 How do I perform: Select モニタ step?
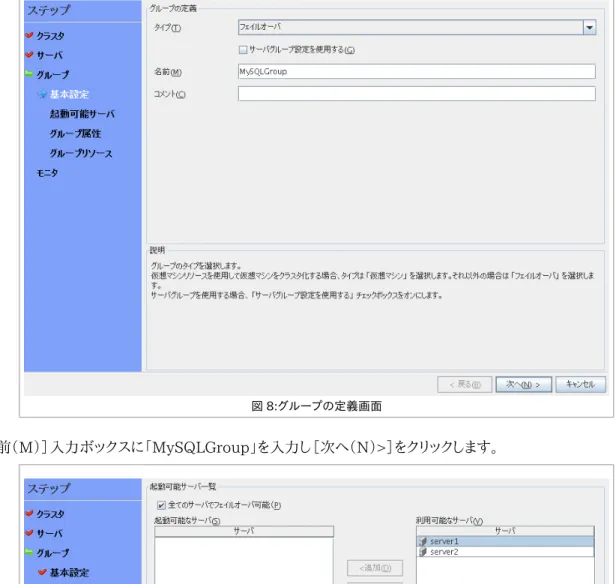[x=47, y=173]
